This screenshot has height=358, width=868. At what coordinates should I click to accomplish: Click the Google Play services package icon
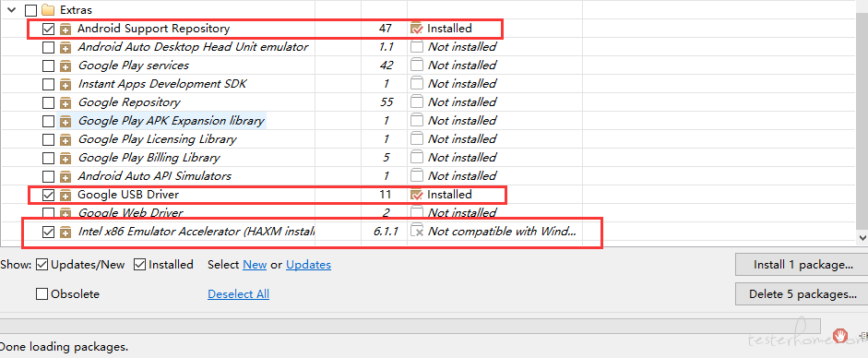[65, 66]
